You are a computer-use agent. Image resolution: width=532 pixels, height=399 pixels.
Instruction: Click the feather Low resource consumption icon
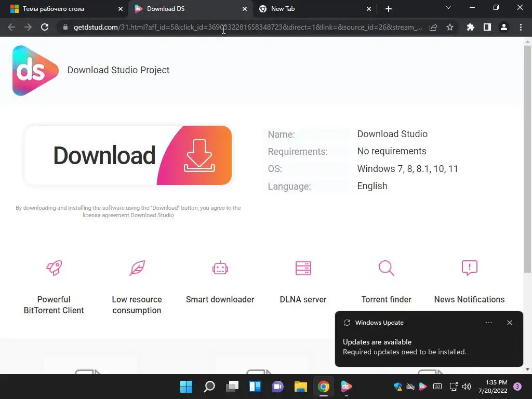click(137, 268)
